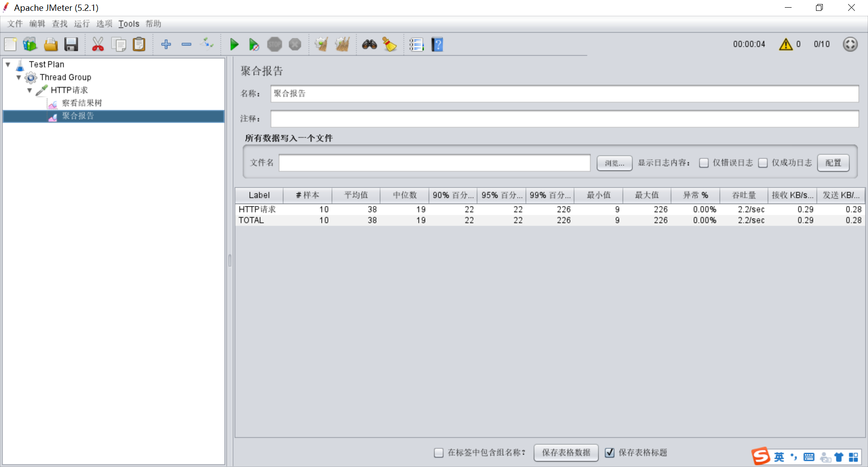The height and width of the screenshot is (467, 868).
Task: Save the test plan with the disk icon
Action: pyautogui.click(x=71, y=44)
